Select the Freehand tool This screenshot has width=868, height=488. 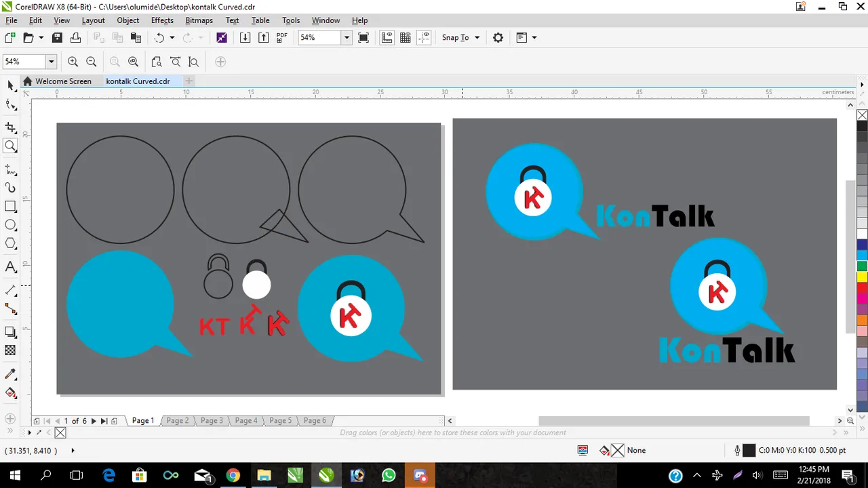(10, 169)
